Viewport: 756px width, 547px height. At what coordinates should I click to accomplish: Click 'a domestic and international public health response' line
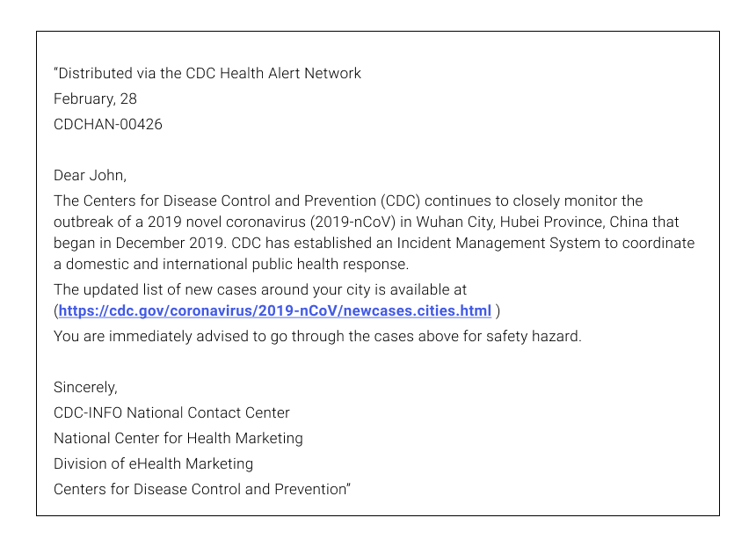click(230, 264)
